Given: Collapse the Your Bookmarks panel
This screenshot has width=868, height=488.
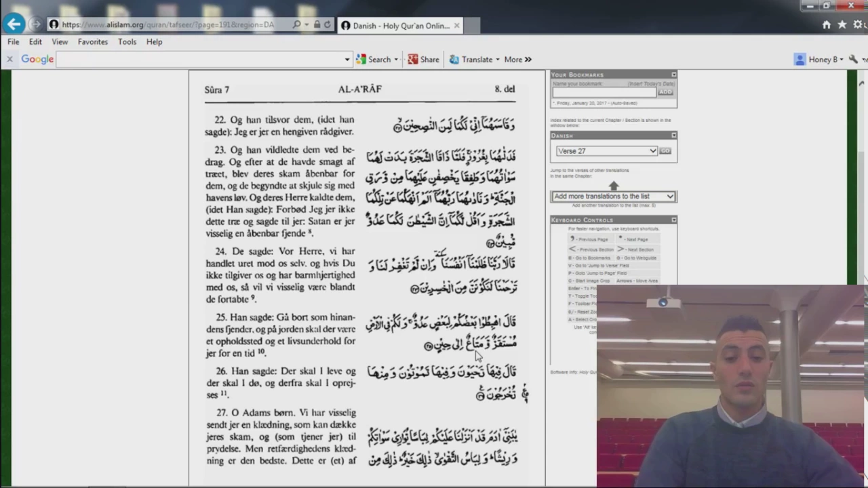Looking at the screenshot, I should (673, 75).
